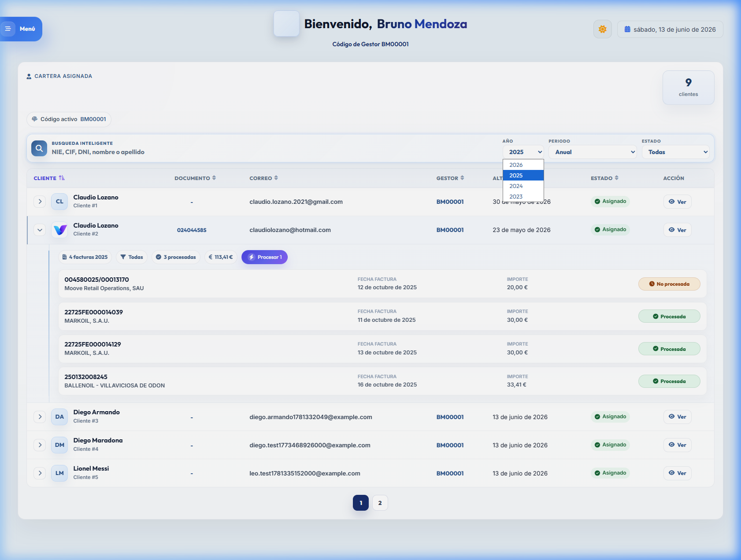Click Procesada badge for invoice 22725FE000014039
The image size is (741, 560).
(669, 317)
